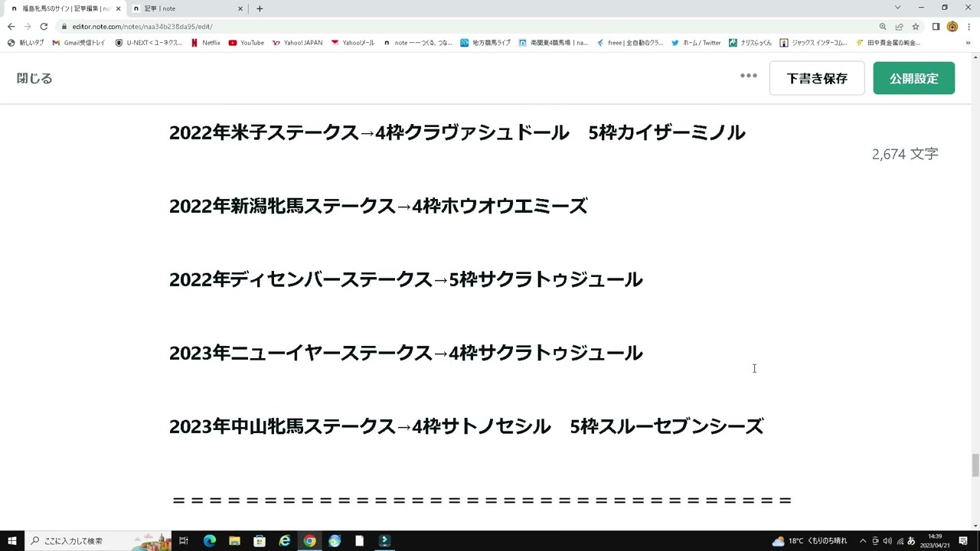Click the Chrome profile avatar

[x=952, y=26]
